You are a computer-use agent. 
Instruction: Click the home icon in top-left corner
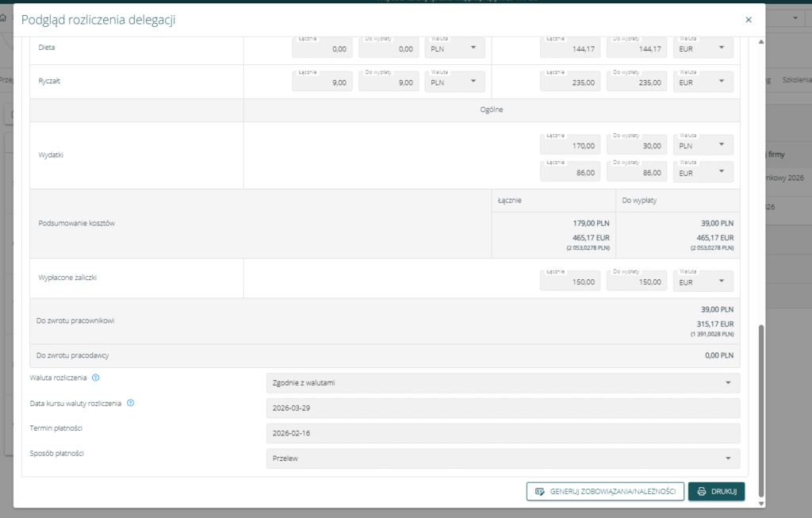point(4,17)
